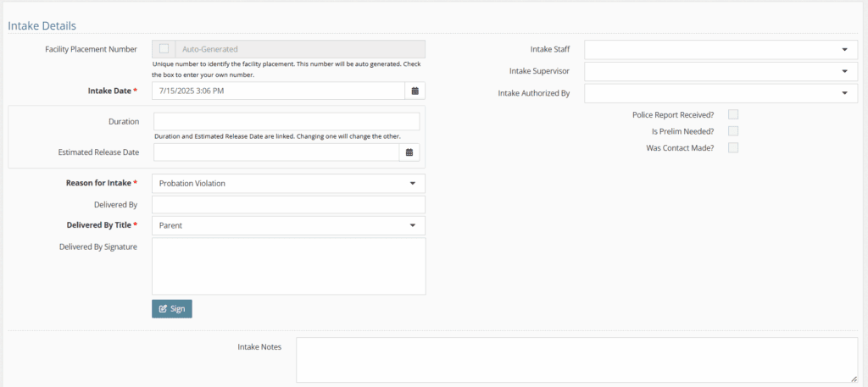The height and width of the screenshot is (387, 868).
Task: Click into the Delivered By text field
Action: [x=288, y=205]
